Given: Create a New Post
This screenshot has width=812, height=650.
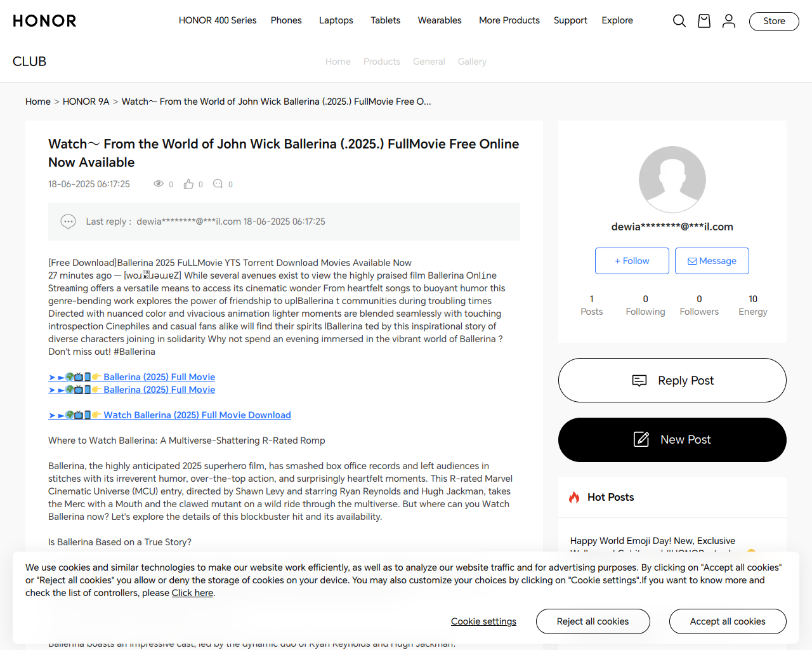Looking at the screenshot, I should (672, 440).
